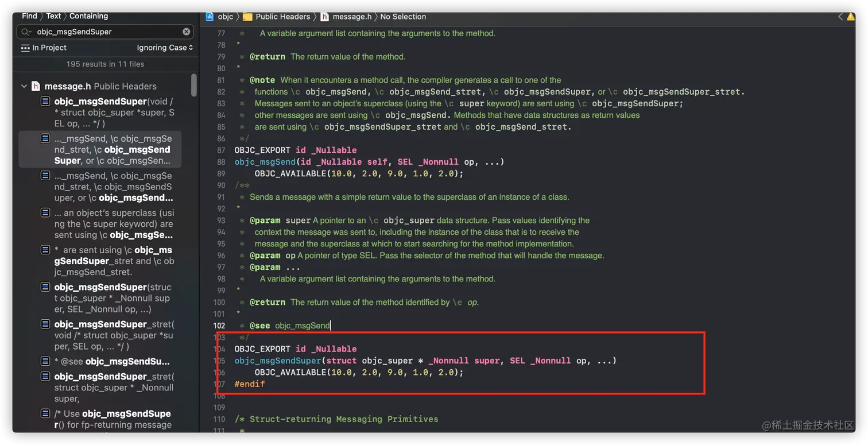Click icon beside result '... an object's superclass'
868x445 pixels.
pos(45,213)
